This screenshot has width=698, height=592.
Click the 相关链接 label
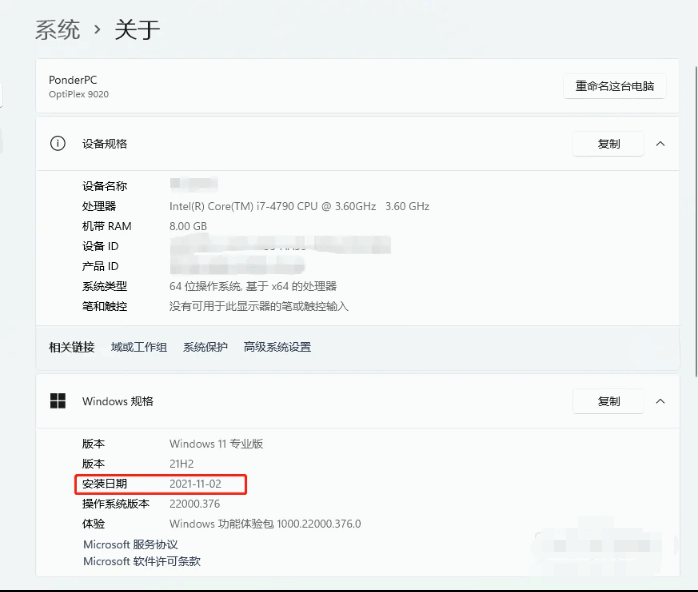click(x=72, y=347)
